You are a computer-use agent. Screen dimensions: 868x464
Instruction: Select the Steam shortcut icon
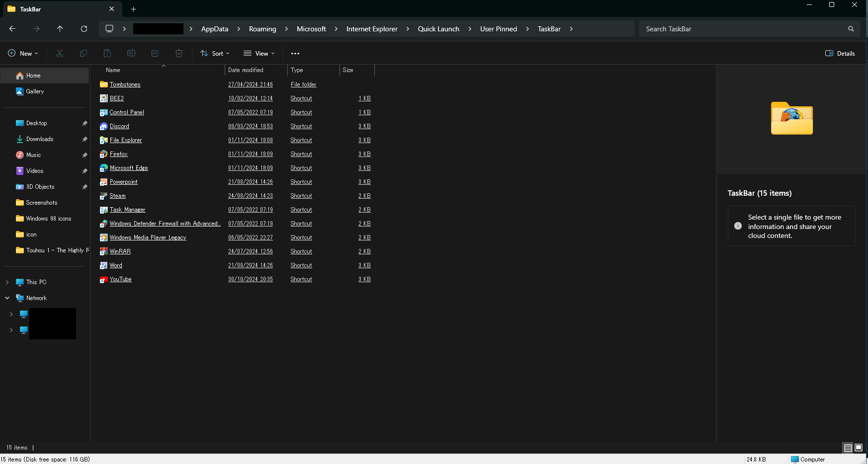[104, 196]
